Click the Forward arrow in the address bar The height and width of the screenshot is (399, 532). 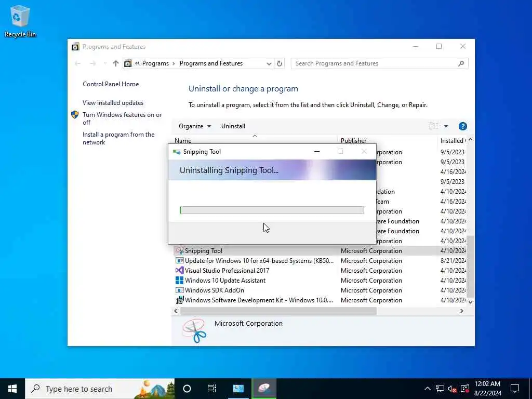[92, 63]
